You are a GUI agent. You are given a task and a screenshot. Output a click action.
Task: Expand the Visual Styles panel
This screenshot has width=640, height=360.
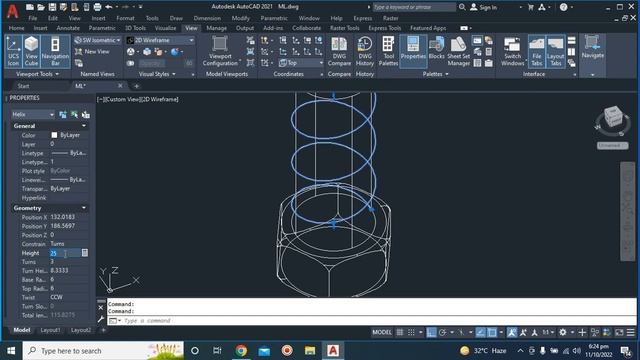pyautogui.click(x=157, y=74)
